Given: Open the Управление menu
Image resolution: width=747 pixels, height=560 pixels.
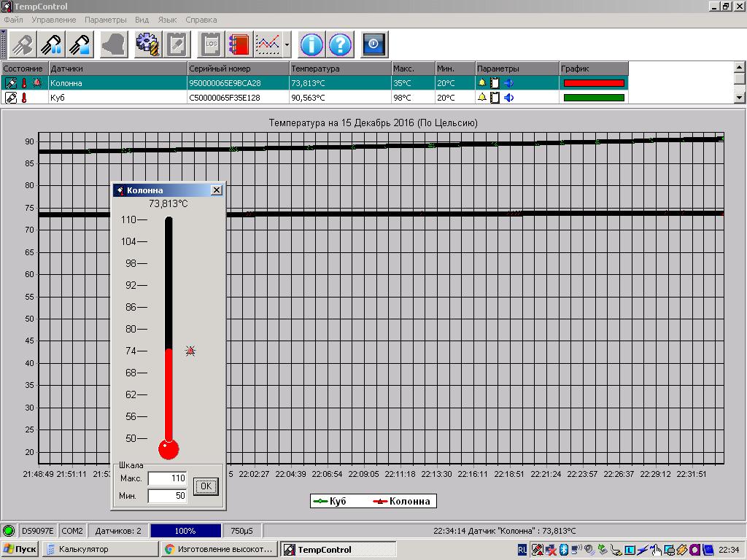Looking at the screenshot, I should [54, 20].
